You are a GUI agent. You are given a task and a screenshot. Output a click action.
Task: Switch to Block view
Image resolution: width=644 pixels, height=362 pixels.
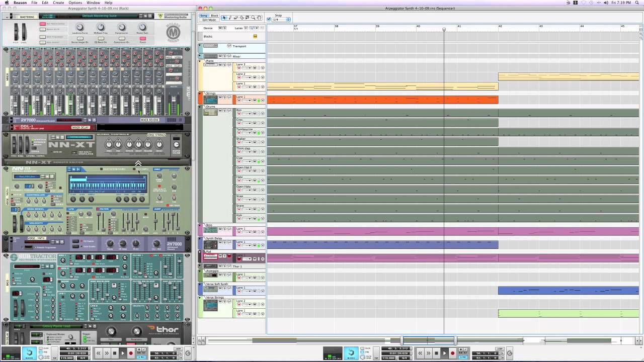pyautogui.click(x=214, y=16)
